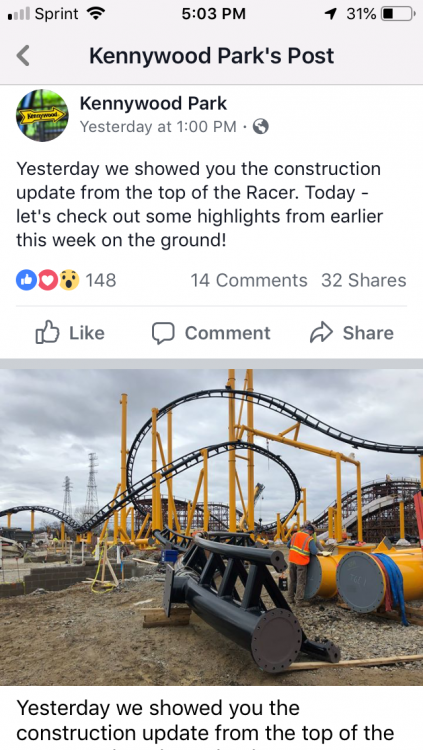Tap the red heart reaction icon

click(47, 280)
